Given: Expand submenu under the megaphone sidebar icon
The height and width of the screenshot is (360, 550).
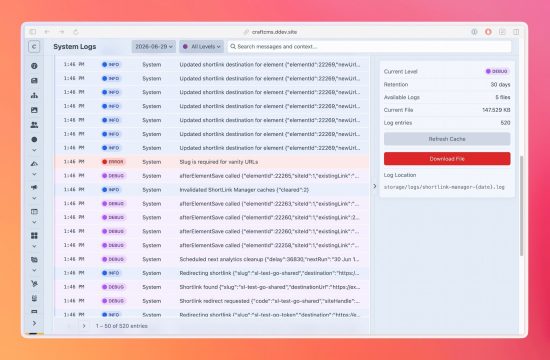Looking at the screenshot, I should pyautogui.click(x=34, y=198).
